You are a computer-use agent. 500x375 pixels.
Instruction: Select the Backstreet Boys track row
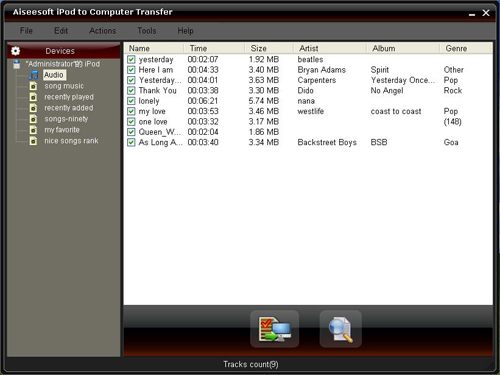point(308,142)
